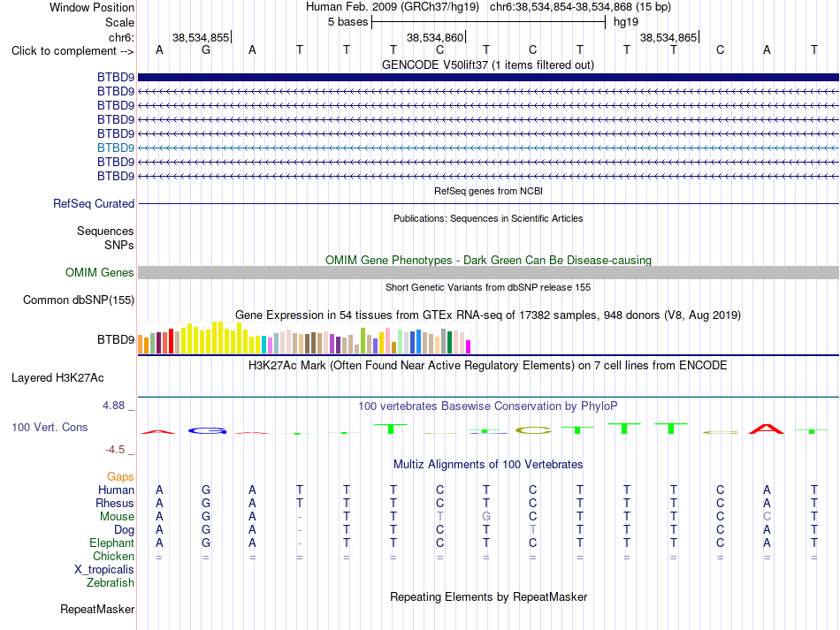
Task: Select the Chicken alignment row label
Action: 113,556
